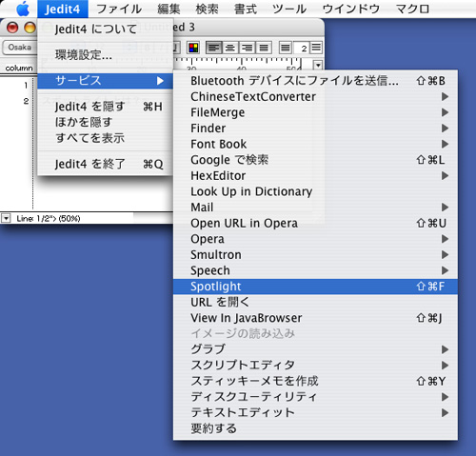Click line number 1 in gutter
The height and width of the screenshot is (456, 476).
pyautogui.click(x=26, y=85)
